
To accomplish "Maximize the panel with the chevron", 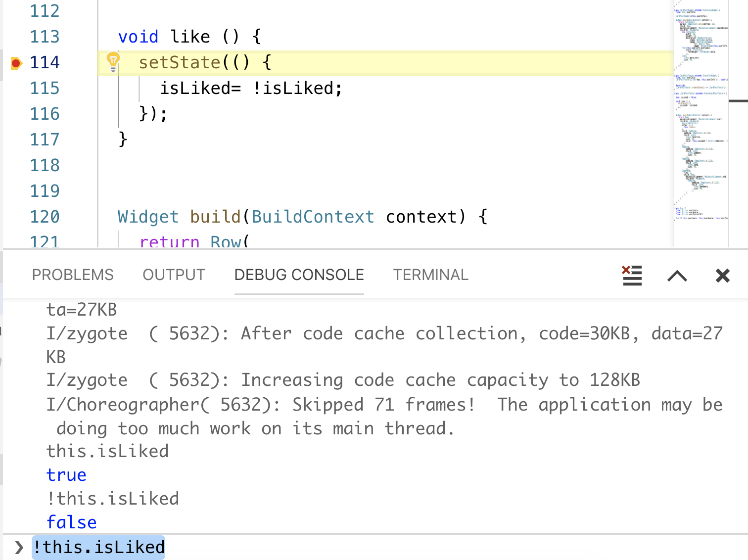I will click(x=677, y=276).
